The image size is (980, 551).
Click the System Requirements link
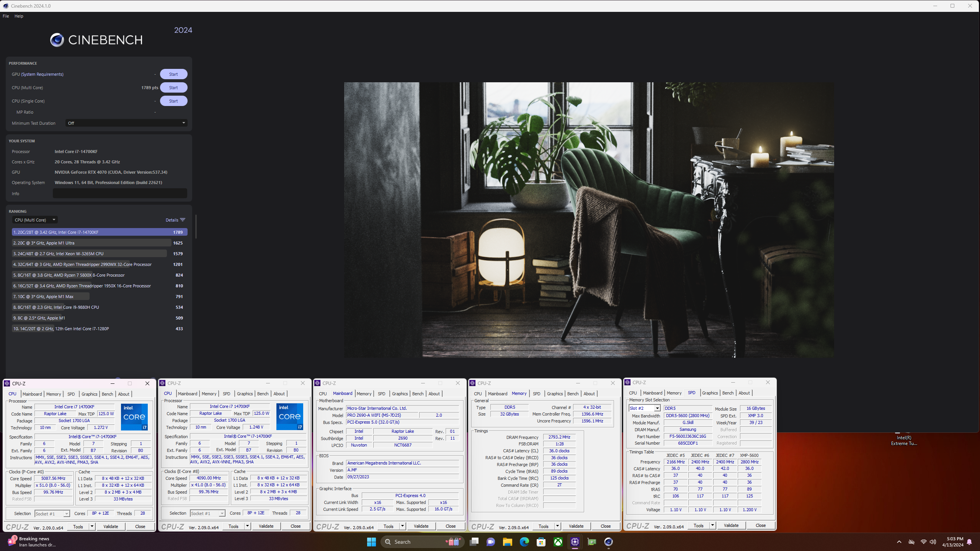point(42,74)
